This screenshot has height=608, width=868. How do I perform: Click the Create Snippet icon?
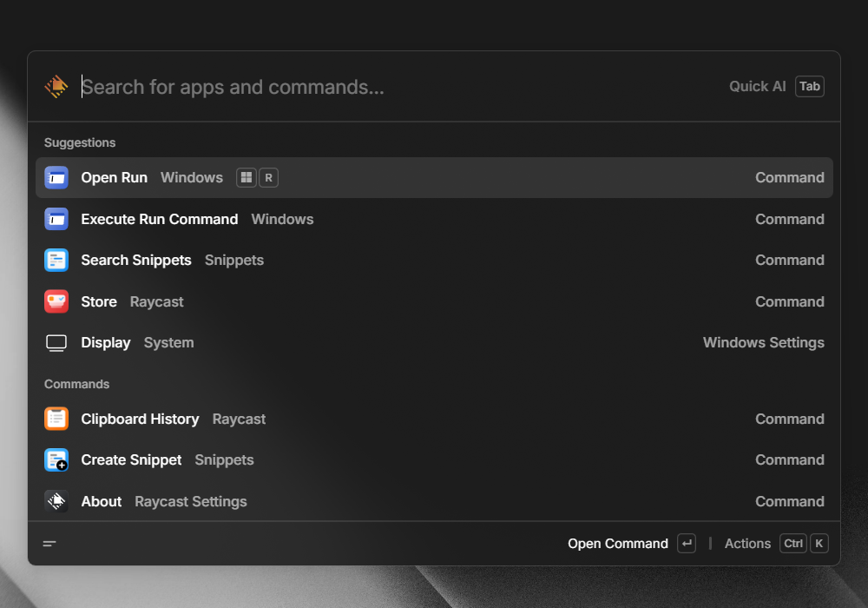point(56,460)
